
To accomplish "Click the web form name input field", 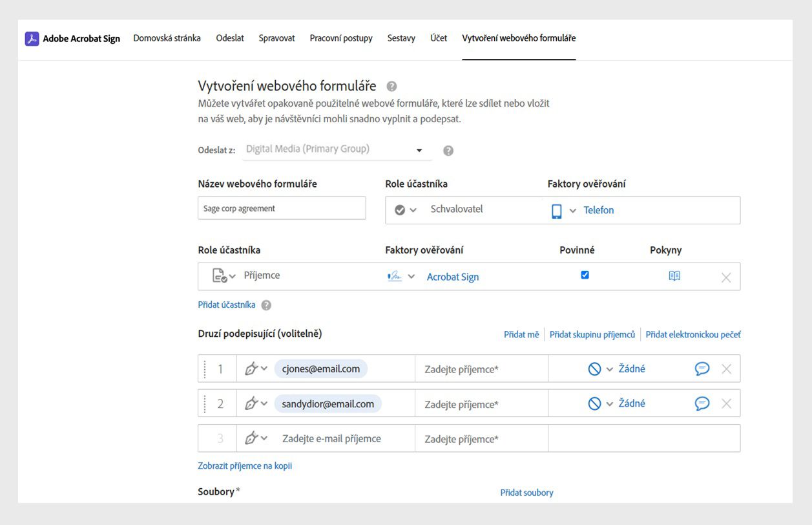I will tap(282, 208).
